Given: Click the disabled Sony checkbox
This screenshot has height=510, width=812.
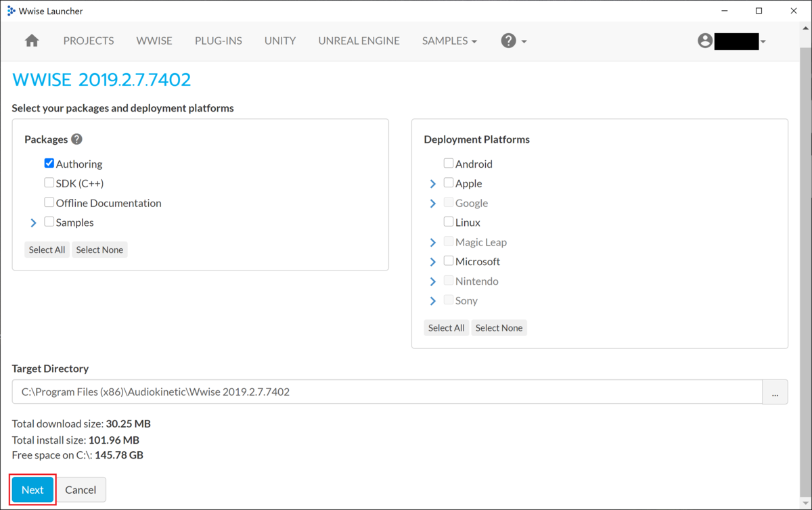Looking at the screenshot, I should (448, 300).
